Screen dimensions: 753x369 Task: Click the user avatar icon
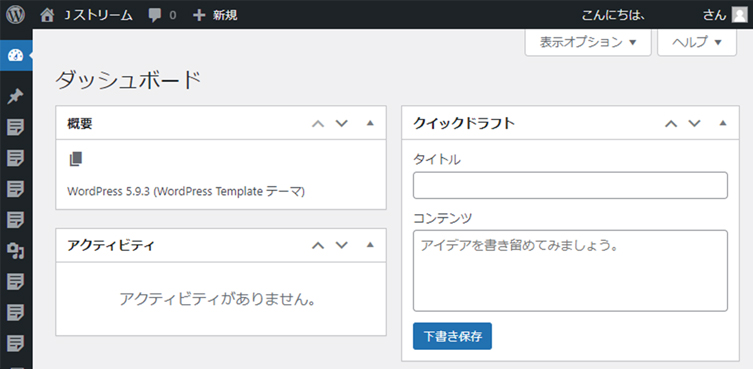739,15
